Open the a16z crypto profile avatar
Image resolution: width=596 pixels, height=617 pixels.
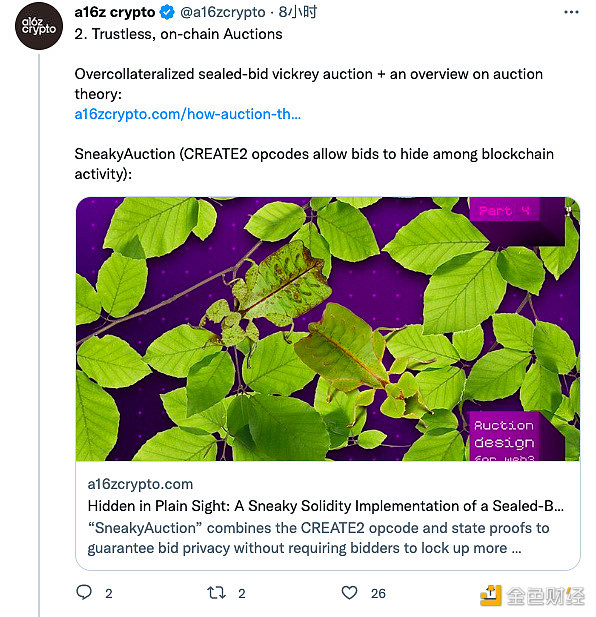click(39, 26)
